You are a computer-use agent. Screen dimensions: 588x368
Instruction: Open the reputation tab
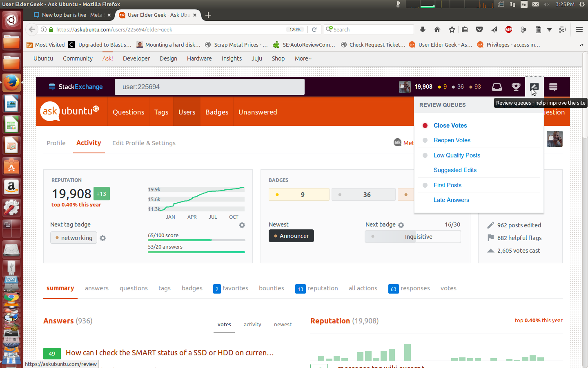click(316, 288)
